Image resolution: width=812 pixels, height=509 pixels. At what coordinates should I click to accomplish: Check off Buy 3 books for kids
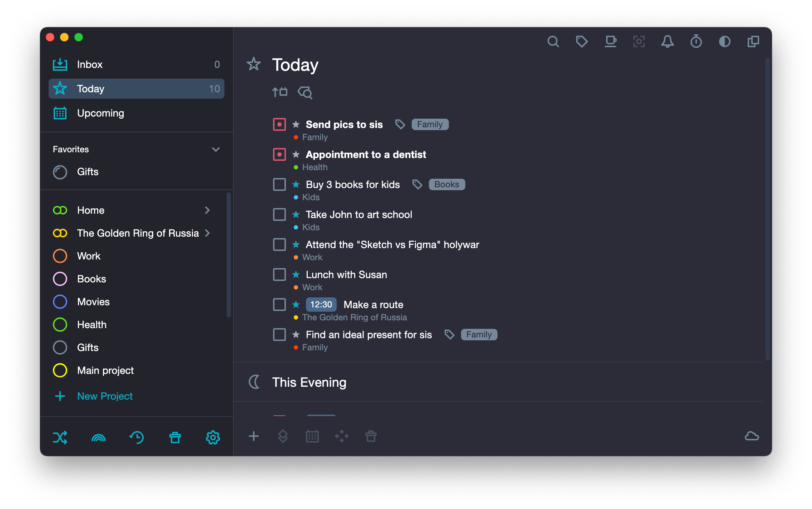point(279,184)
